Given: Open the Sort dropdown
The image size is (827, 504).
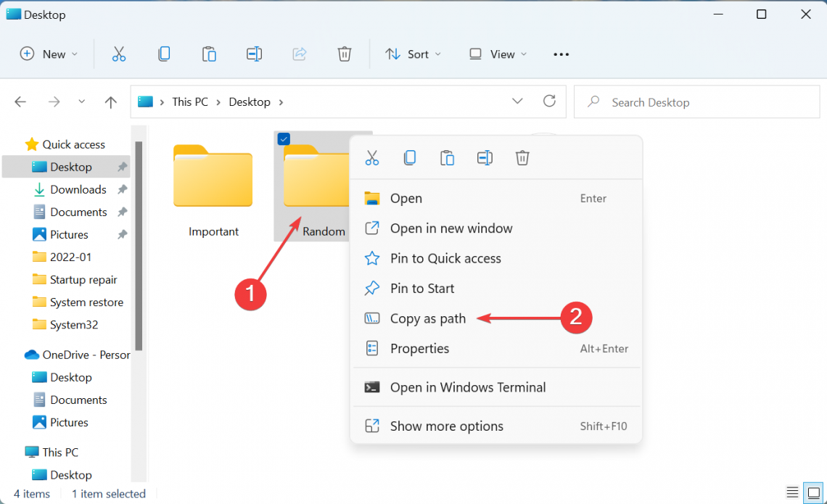Looking at the screenshot, I should (x=413, y=54).
